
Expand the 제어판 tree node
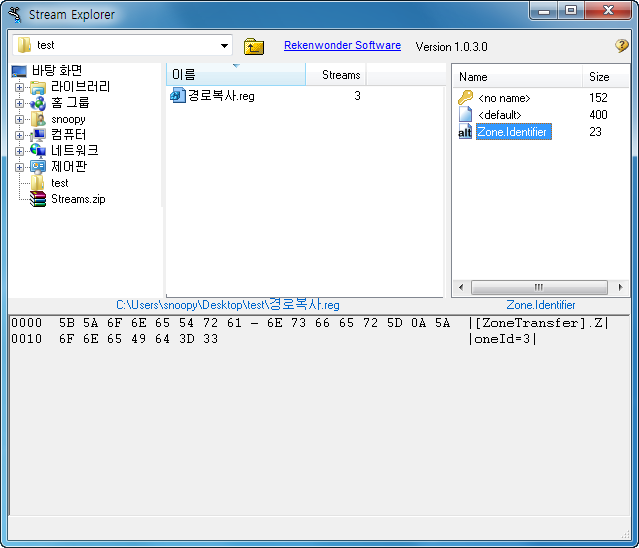[19, 167]
